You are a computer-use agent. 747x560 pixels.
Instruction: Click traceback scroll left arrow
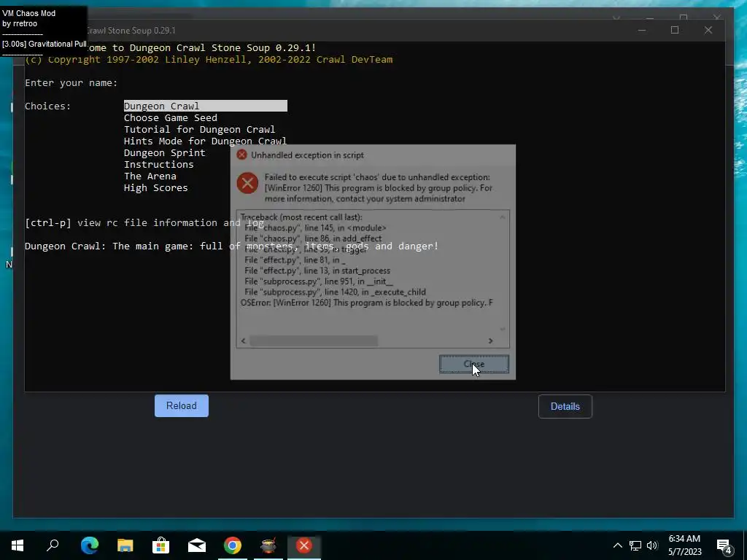click(x=244, y=341)
